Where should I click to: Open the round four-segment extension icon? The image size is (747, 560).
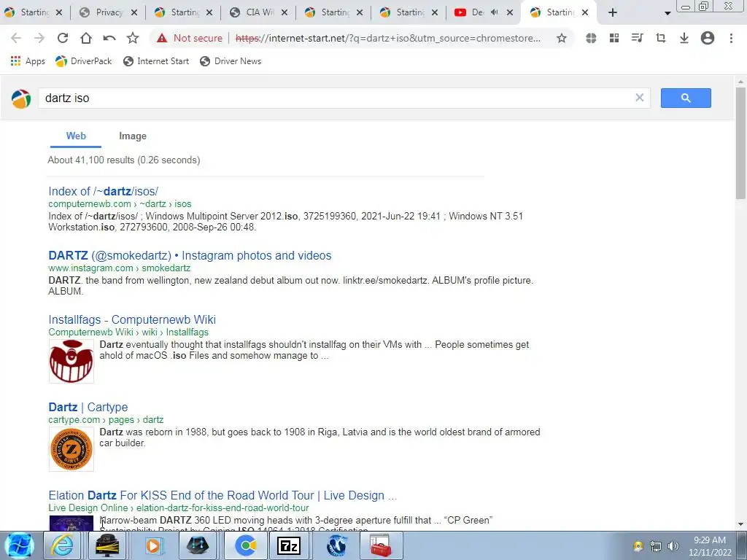pos(591,38)
